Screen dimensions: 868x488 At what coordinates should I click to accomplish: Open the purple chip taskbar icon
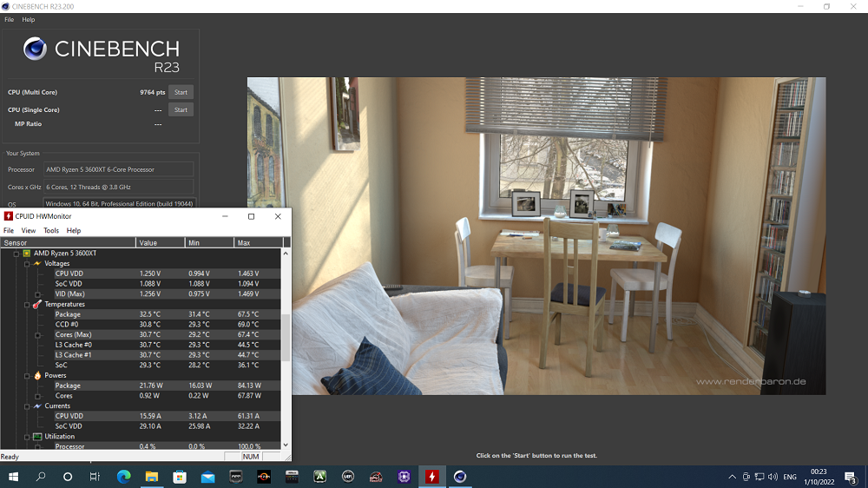click(x=404, y=477)
